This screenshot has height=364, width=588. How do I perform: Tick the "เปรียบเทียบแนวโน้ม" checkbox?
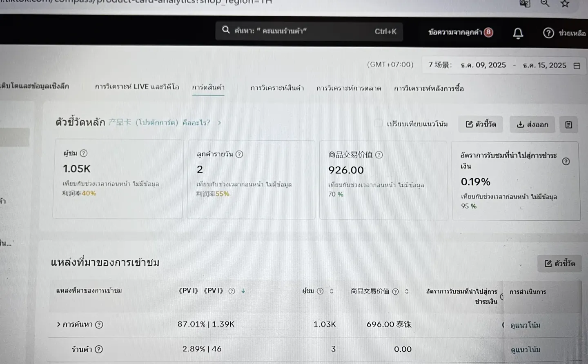coord(379,123)
